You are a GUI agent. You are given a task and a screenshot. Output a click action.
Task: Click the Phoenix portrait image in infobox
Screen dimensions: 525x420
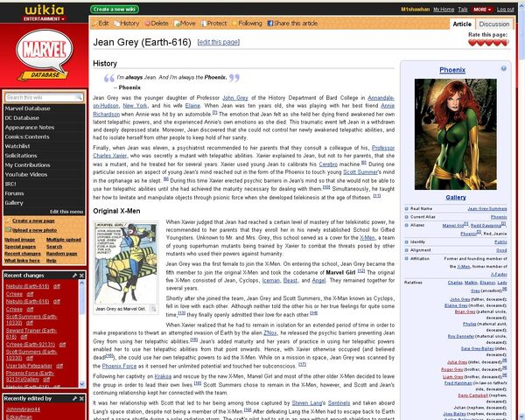click(x=455, y=134)
